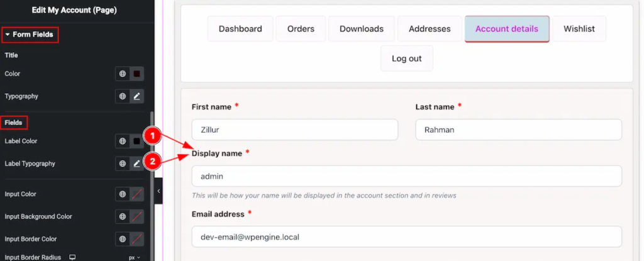Click the First name field containing Zillur
This screenshot has width=644, height=261.
[295, 130]
